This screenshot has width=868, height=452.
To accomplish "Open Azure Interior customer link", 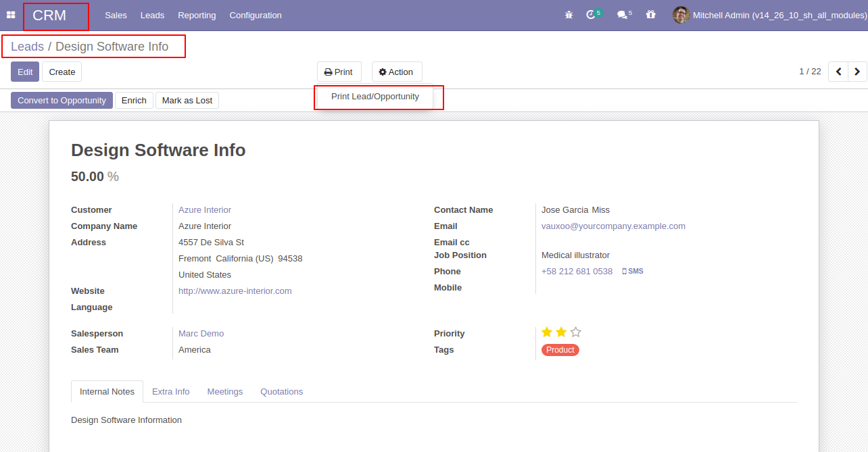I will point(205,210).
